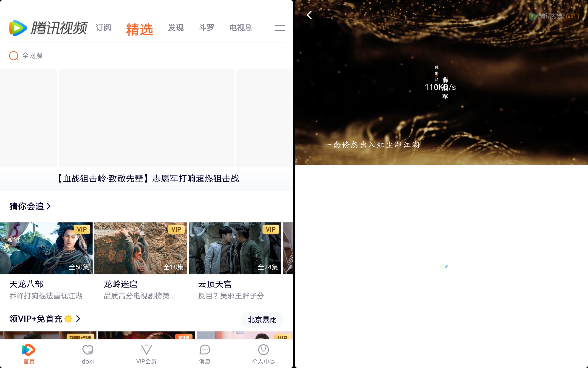The image size is (588, 368).
Task: Open the 云顶天宫 thumbnail
Action: [x=235, y=248]
